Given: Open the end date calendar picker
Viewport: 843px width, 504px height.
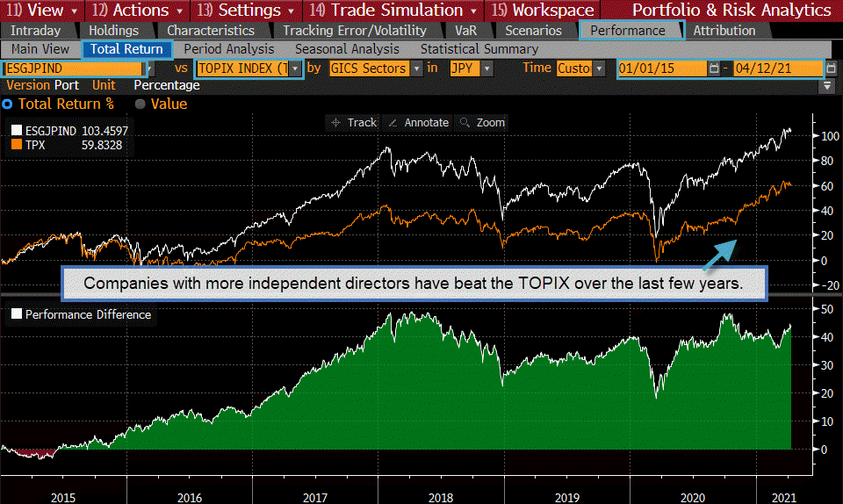Looking at the screenshot, I should 832,68.
